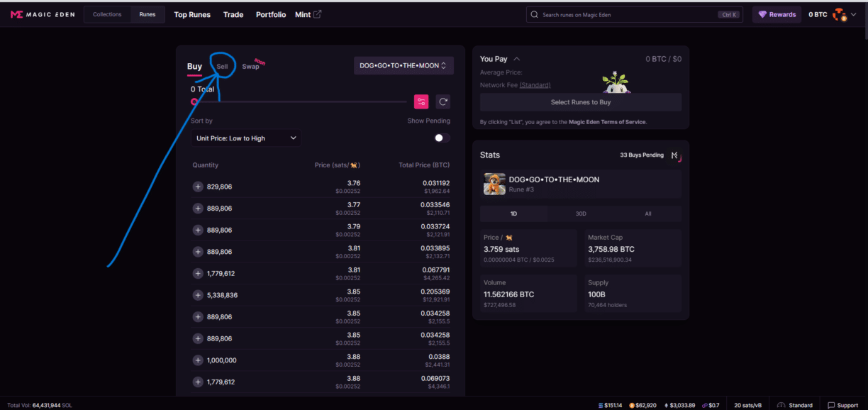
Task: Open the Unit Price: Low to High sort dropdown
Action: tap(246, 138)
